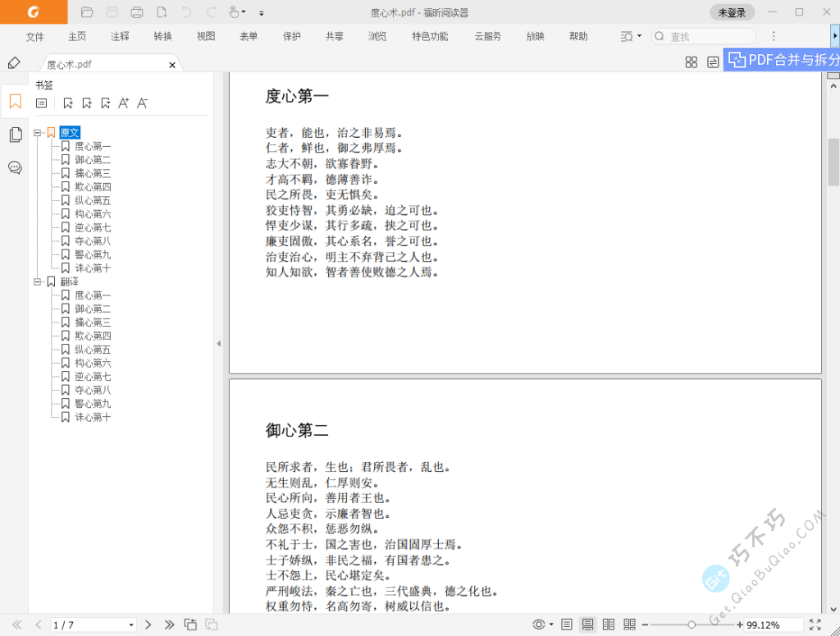Viewport: 840px width, 636px height.
Task: Switch to the 视图 ribbon tab
Action: point(205,36)
